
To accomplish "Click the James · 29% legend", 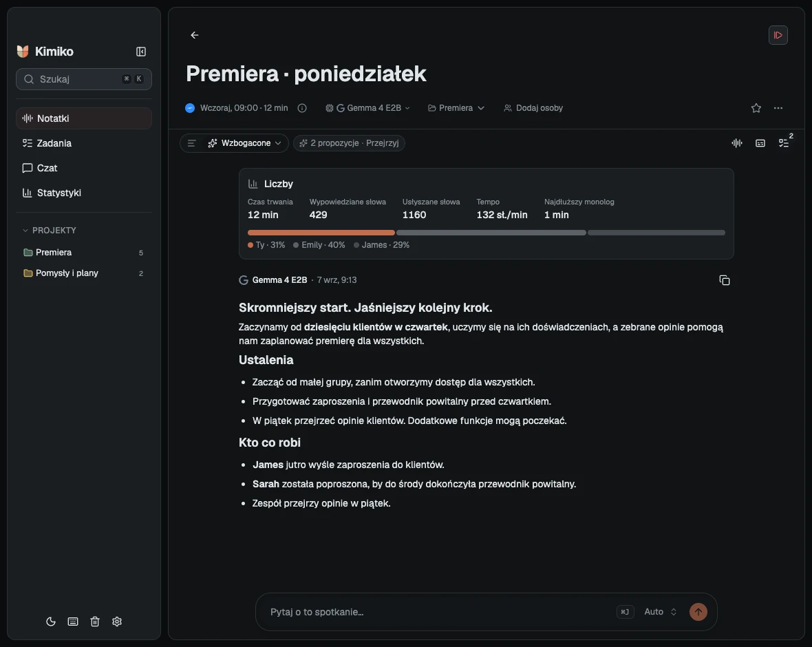I will pos(382,245).
